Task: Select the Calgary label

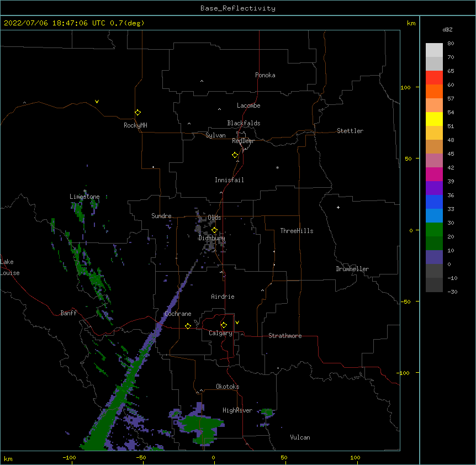Action: pos(220,333)
